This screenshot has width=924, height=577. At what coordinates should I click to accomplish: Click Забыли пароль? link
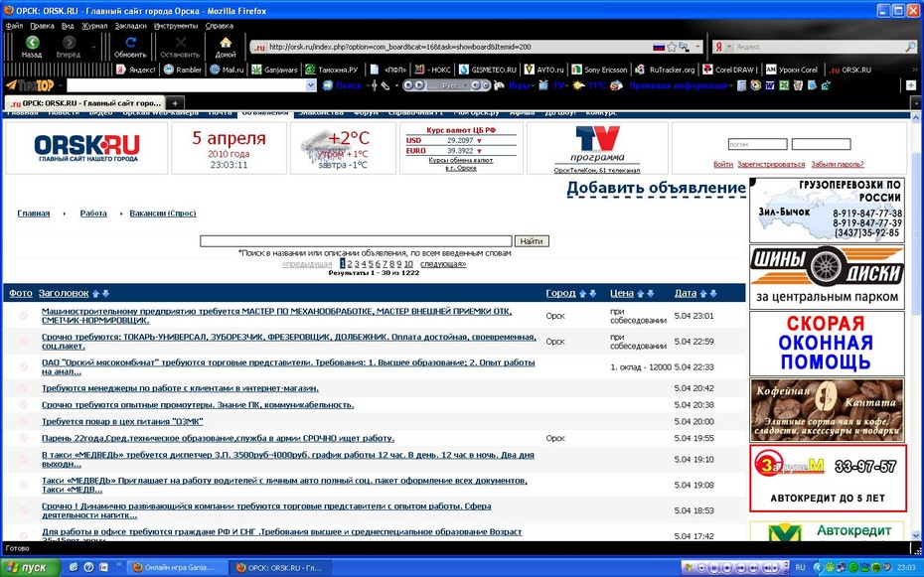[838, 164]
